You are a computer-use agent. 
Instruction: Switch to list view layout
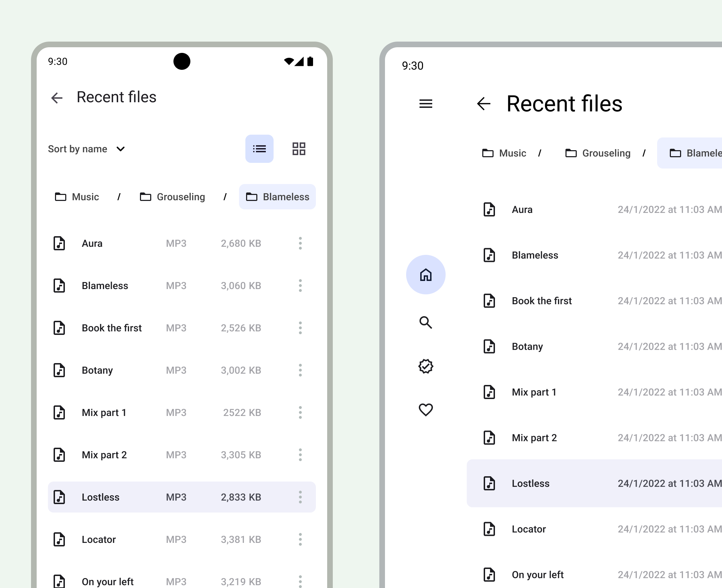click(x=259, y=149)
